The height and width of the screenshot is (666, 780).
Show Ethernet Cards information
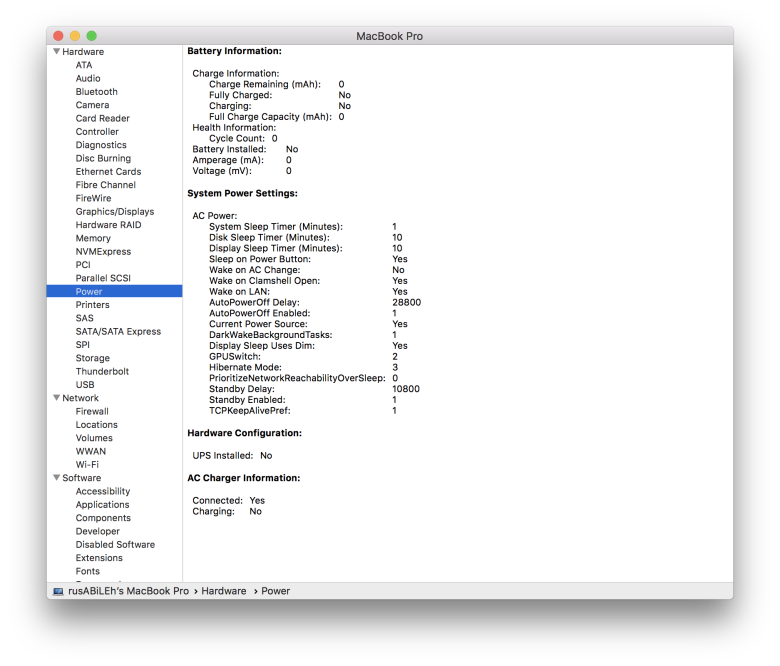click(x=108, y=172)
